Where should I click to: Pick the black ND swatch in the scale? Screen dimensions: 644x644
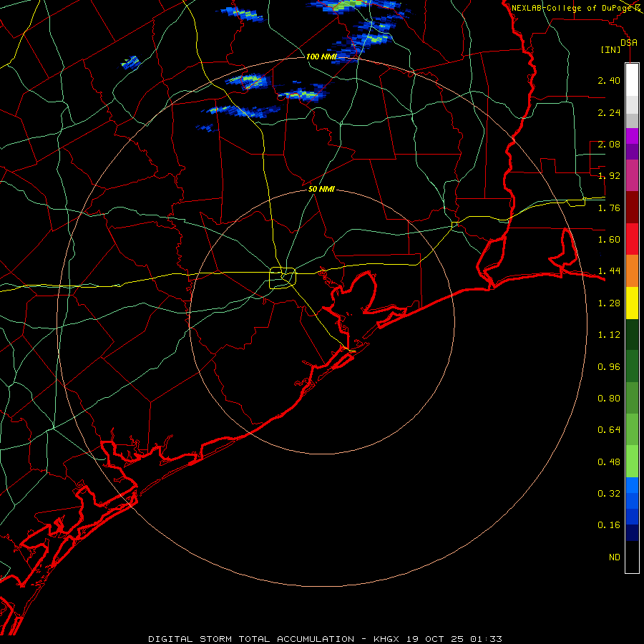(632, 557)
